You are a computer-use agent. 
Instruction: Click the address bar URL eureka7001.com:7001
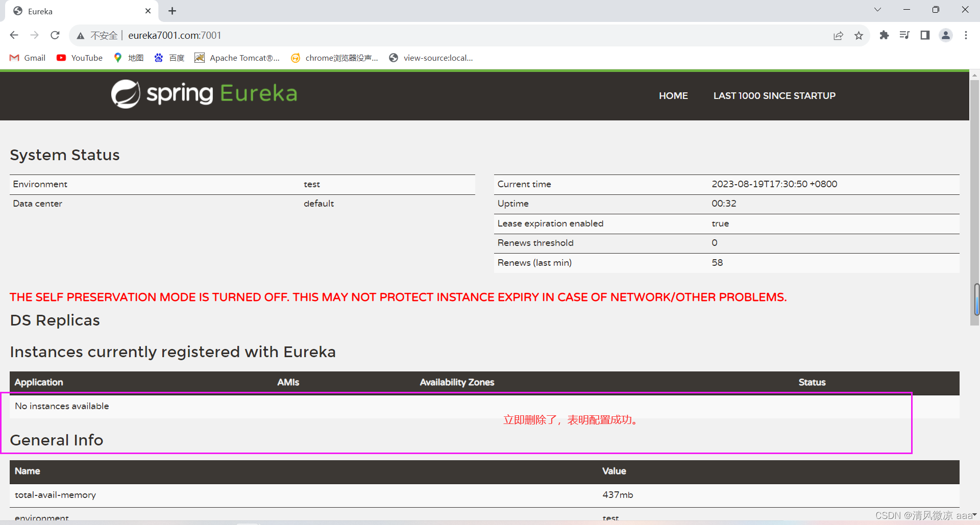[175, 35]
